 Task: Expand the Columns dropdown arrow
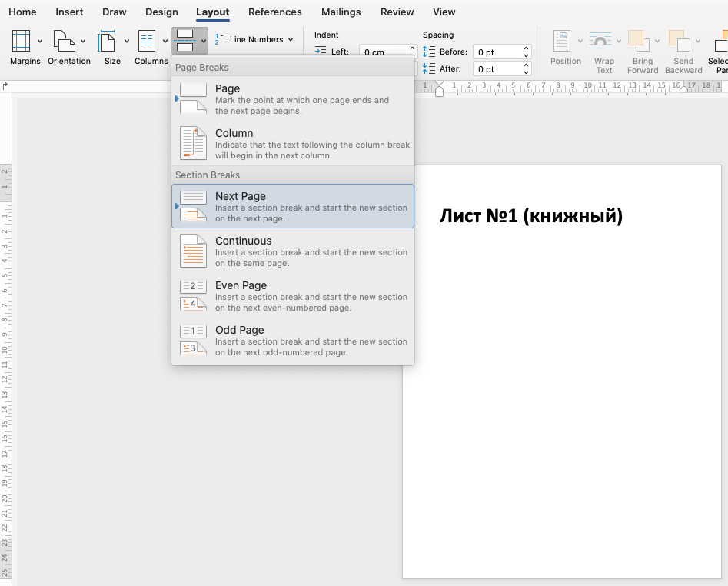tap(165, 41)
